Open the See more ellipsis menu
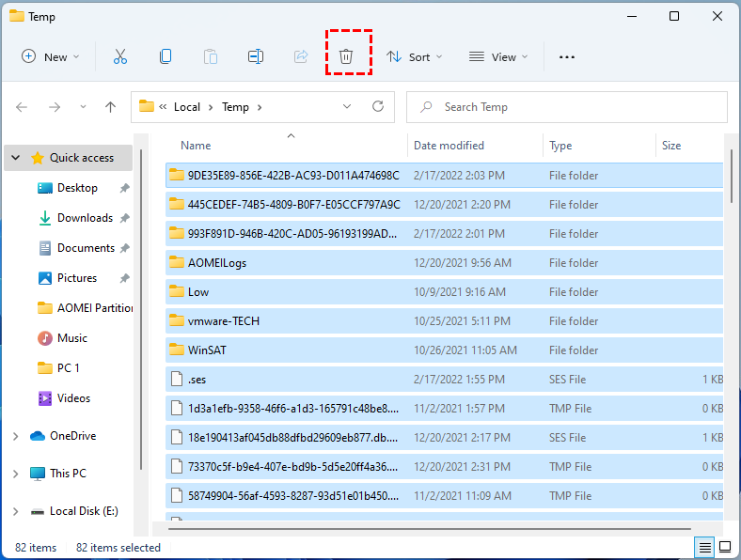Screen dimensions: 741x560 click(x=566, y=56)
